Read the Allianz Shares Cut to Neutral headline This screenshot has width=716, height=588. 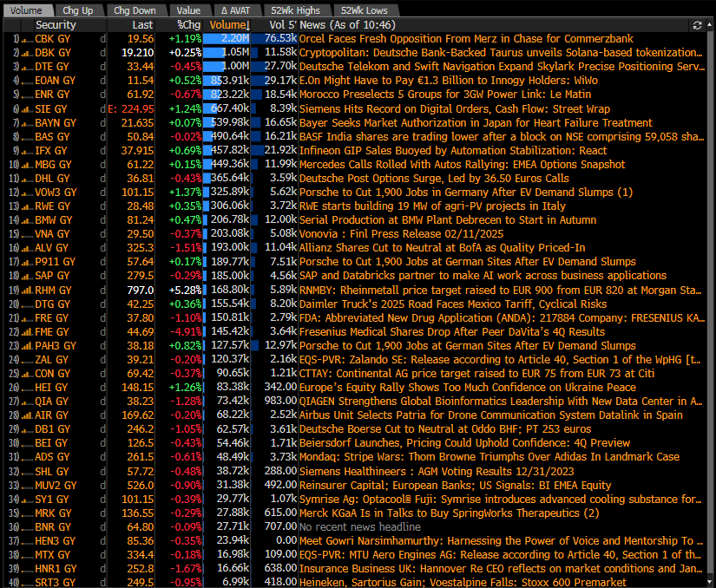coord(442,248)
